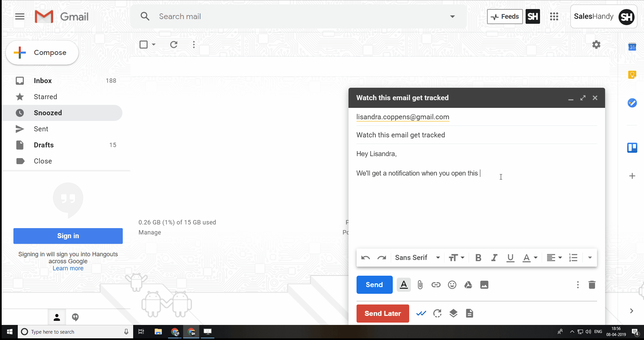Insert a link using the chain icon
Screen dimensions: 644x340
(x=436, y=285)
